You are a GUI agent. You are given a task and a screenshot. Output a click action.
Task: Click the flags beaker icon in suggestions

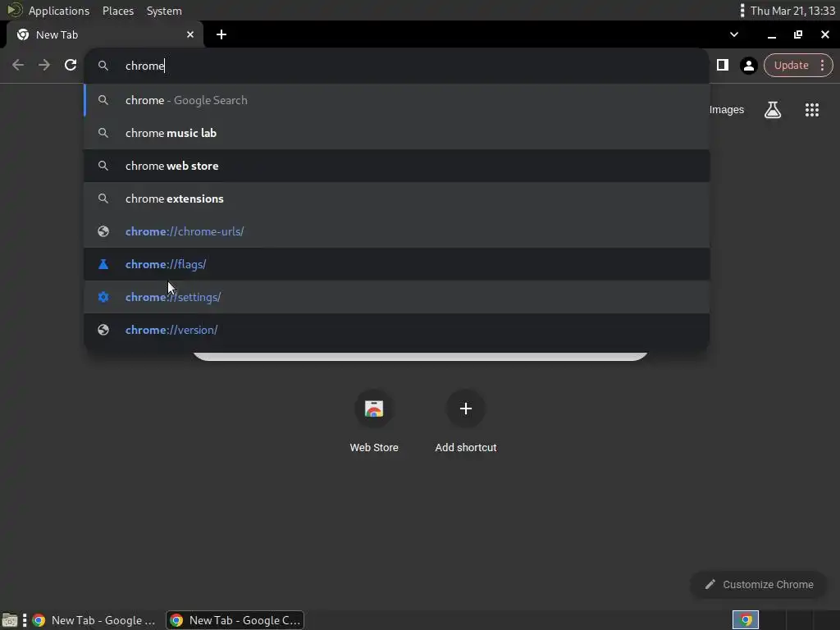(103, 264)
